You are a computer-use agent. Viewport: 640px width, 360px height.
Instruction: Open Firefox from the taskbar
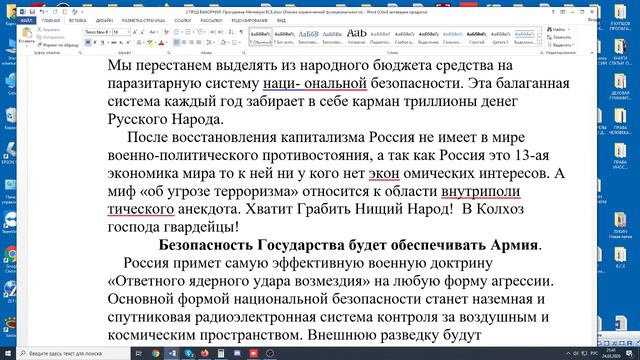pos(204,353)
